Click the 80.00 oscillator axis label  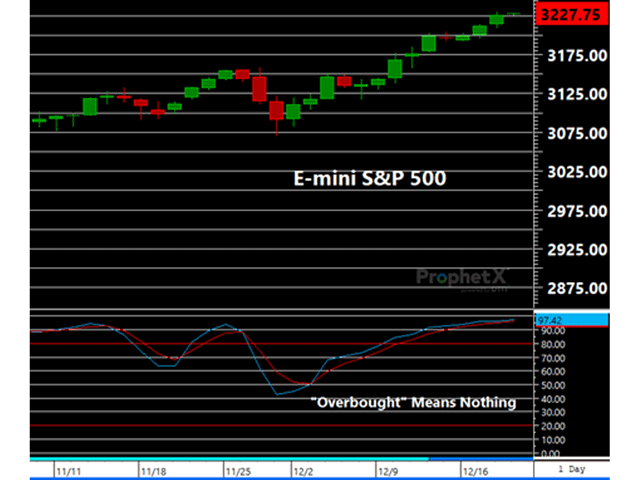pos(553,344)
